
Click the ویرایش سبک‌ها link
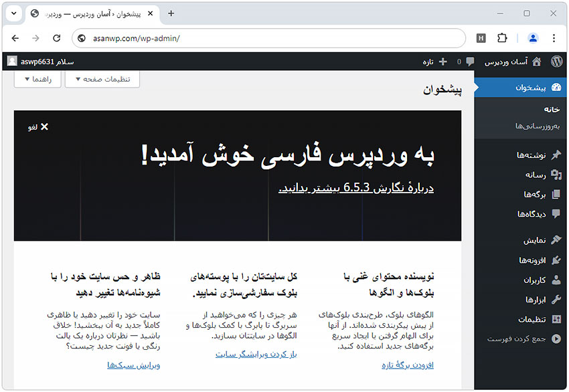pyautogui.click(x=133, y=365)
